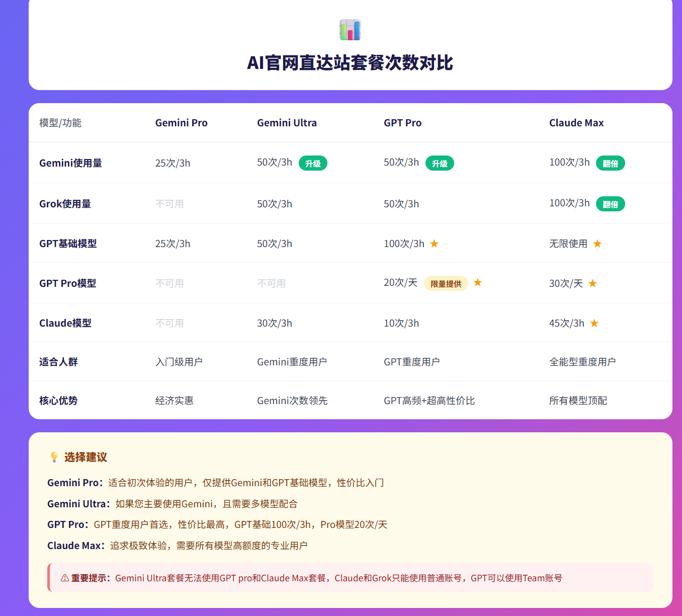The width and height of the screenshot is (682, 616).
Task: Click Gemini Pro 不可用 in GPT Pro模型 row
Action: (x=169, y=283)
